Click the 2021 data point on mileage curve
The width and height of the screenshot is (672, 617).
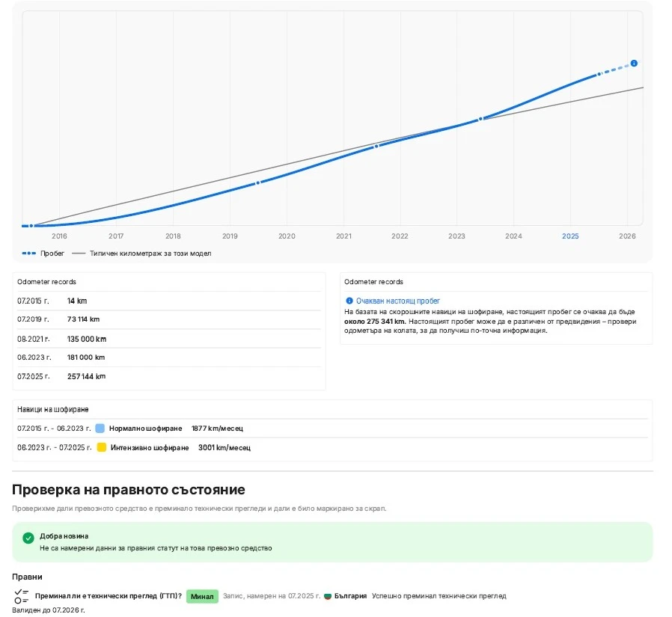click(x=376, y=146)
